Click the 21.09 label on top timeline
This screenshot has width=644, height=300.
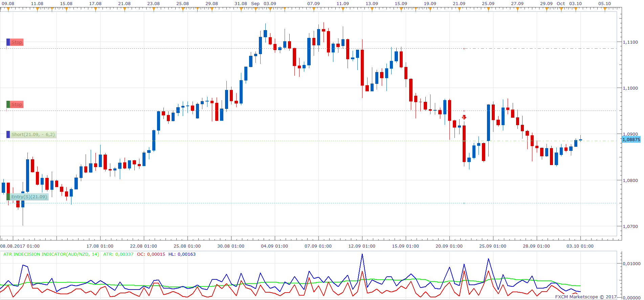click(x=459, y=4)
